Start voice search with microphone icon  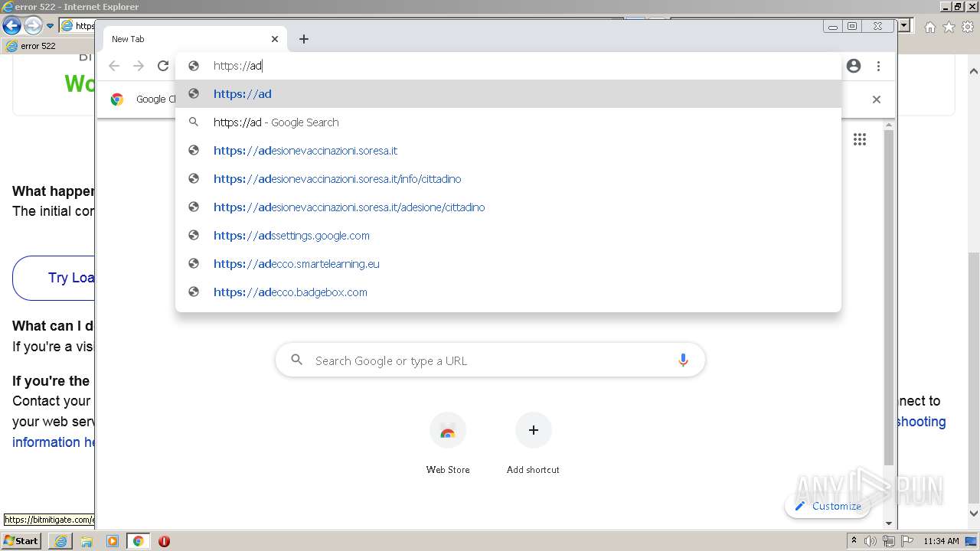click(x=683, y=360)
